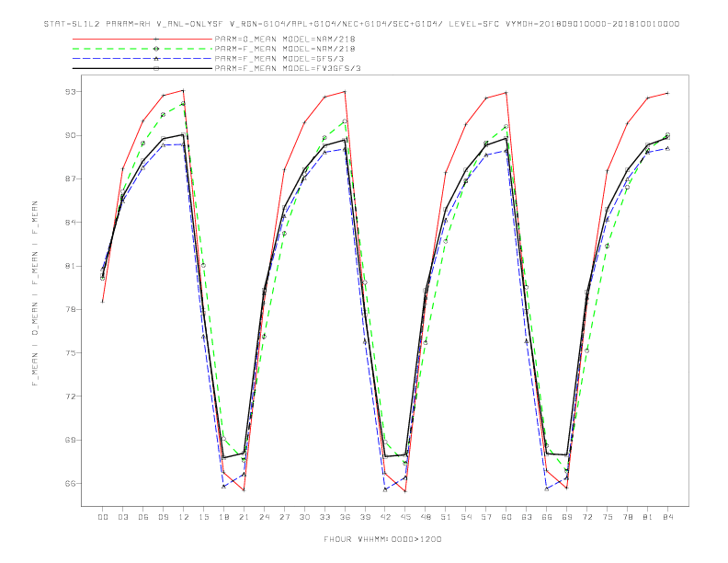
Task: Click the y-axis label 93
Action: pyautogui.click(x=70, y=92)
